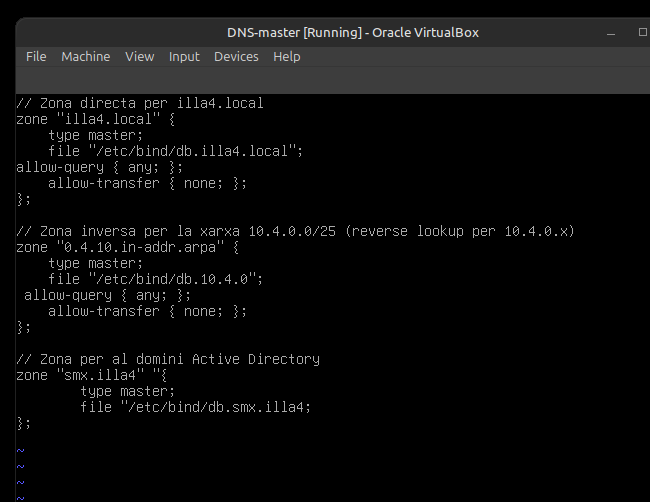Click the file "/etc/bind/db.10.4.0" path line

155,279
